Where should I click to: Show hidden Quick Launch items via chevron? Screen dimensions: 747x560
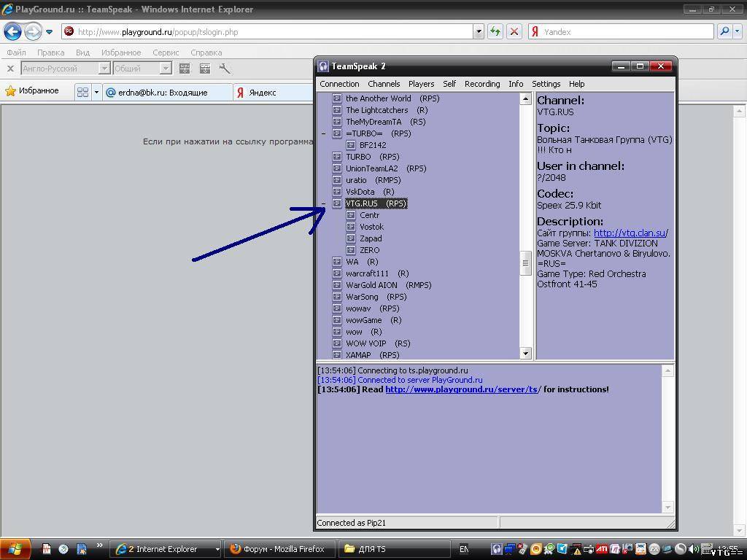point(99,545)
